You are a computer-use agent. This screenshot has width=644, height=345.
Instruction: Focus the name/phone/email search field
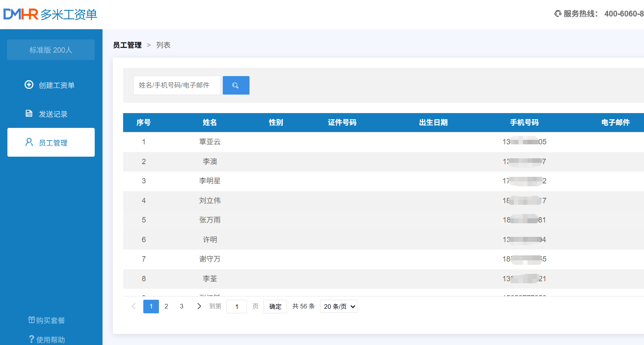click(177, 85)
